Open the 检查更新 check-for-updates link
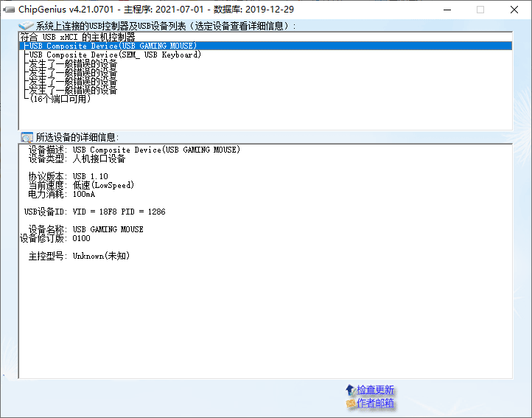 click(x=375, y=390)
